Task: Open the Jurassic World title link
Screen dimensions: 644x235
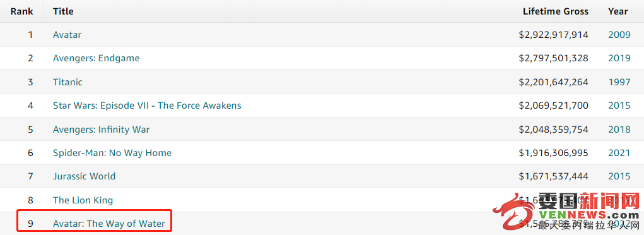Action: [84, 176]
